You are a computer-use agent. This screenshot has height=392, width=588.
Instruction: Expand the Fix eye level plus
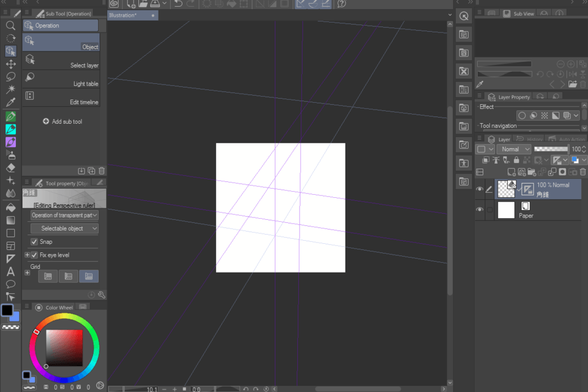coord(27,255)
